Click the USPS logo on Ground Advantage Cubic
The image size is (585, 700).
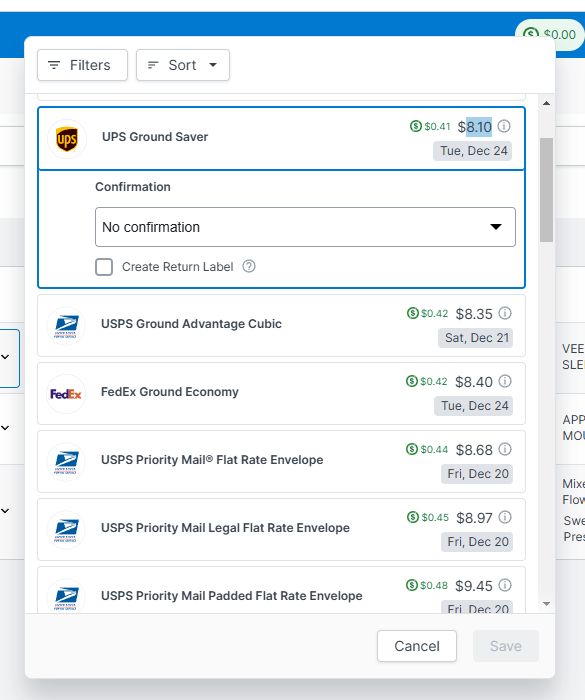[x=66, y=326]
